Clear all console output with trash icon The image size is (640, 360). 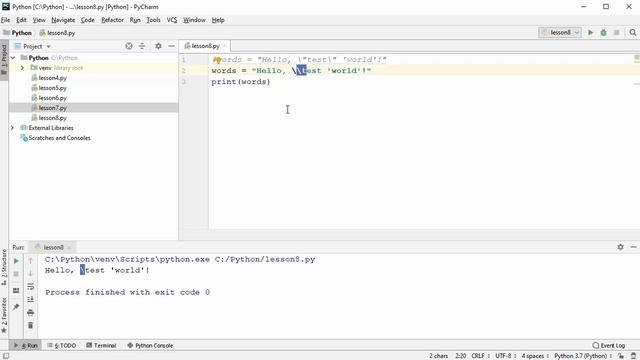[x=30, y=326]
